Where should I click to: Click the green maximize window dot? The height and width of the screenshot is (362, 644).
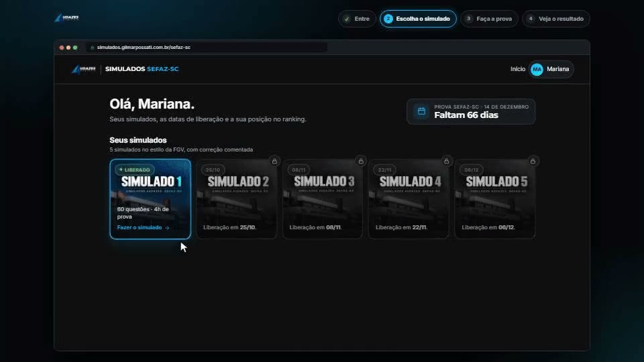point(75,48)
